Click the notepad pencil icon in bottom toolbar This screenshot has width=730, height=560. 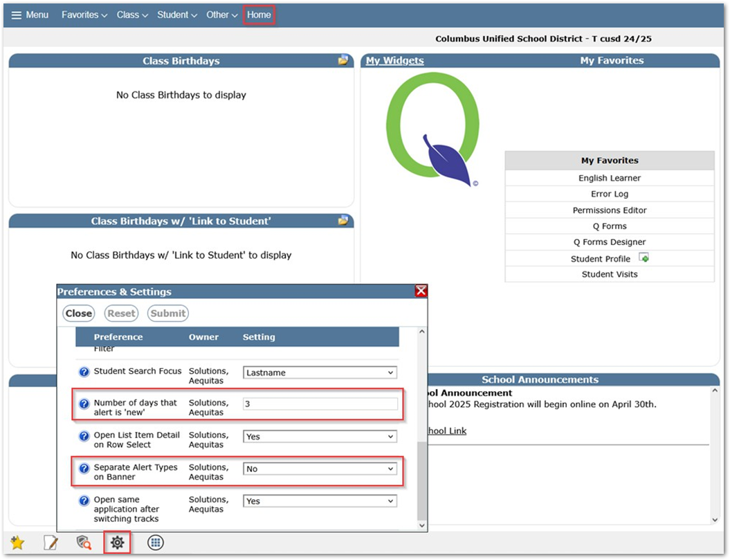click(51, 543)
